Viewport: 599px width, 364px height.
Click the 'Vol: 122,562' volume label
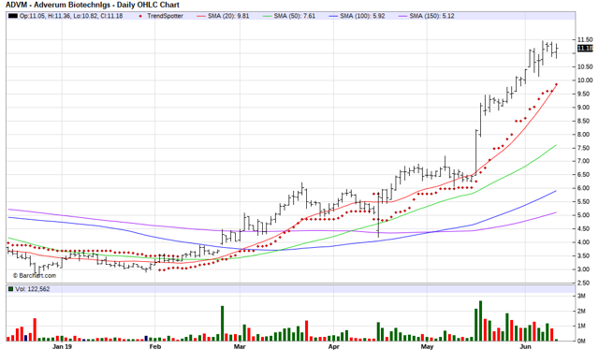click(33, 289)
